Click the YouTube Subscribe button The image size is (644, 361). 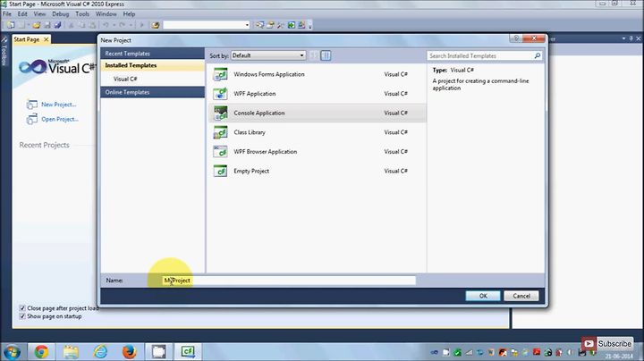(607, 344)
